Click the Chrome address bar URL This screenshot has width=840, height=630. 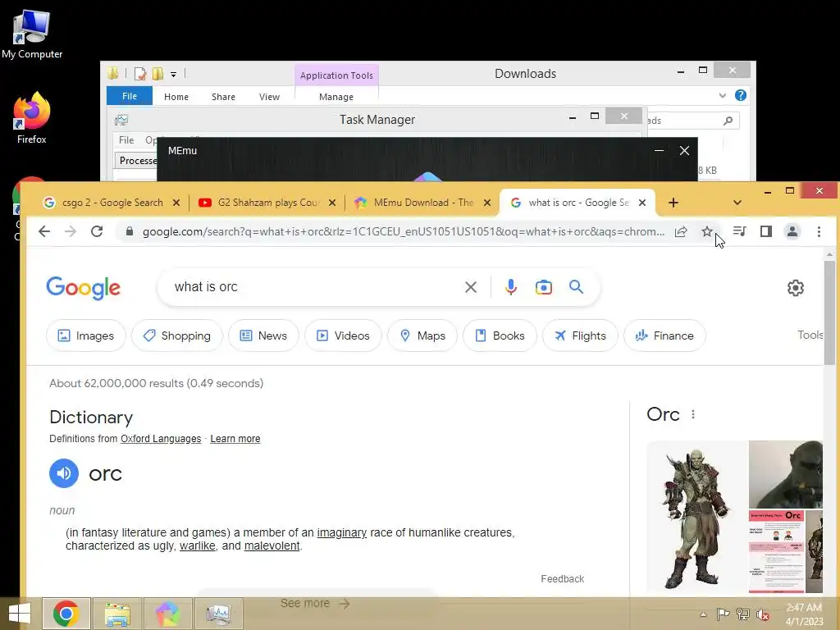(x=403, y=231)
